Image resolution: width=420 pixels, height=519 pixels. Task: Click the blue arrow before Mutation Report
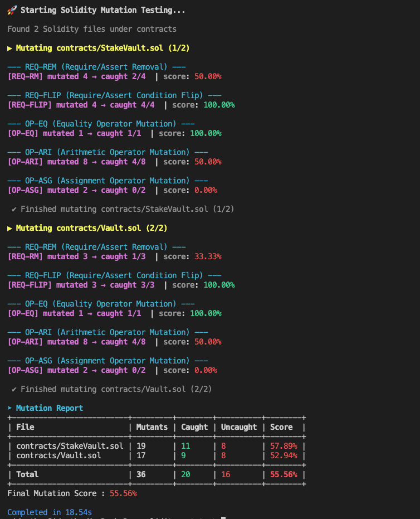pos(9,408)
